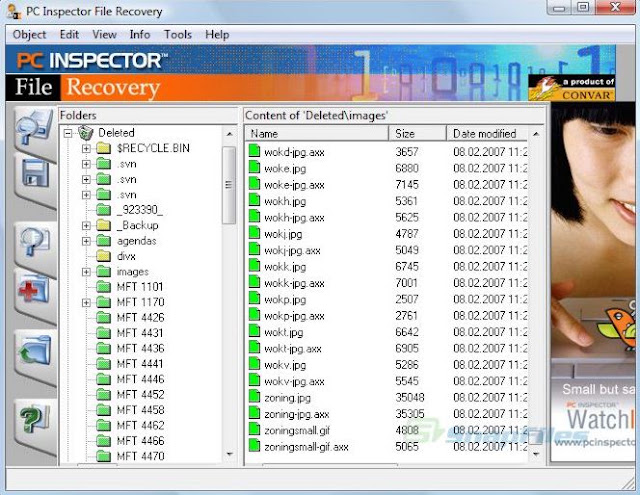Click the agendas folder icon

(x=104, y=241)
